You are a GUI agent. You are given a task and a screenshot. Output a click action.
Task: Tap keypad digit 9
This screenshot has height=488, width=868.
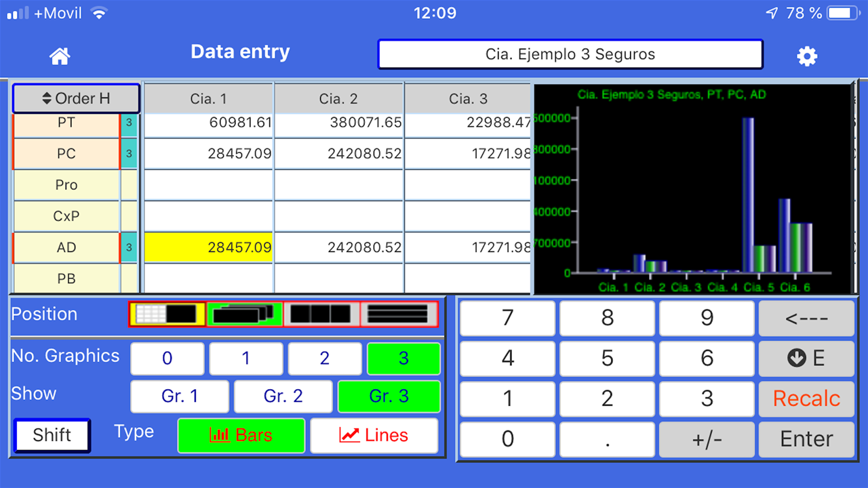(707, 318)
